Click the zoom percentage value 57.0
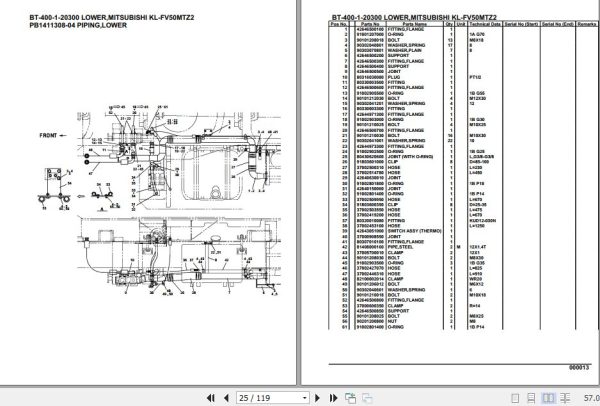 pos(592,398)
